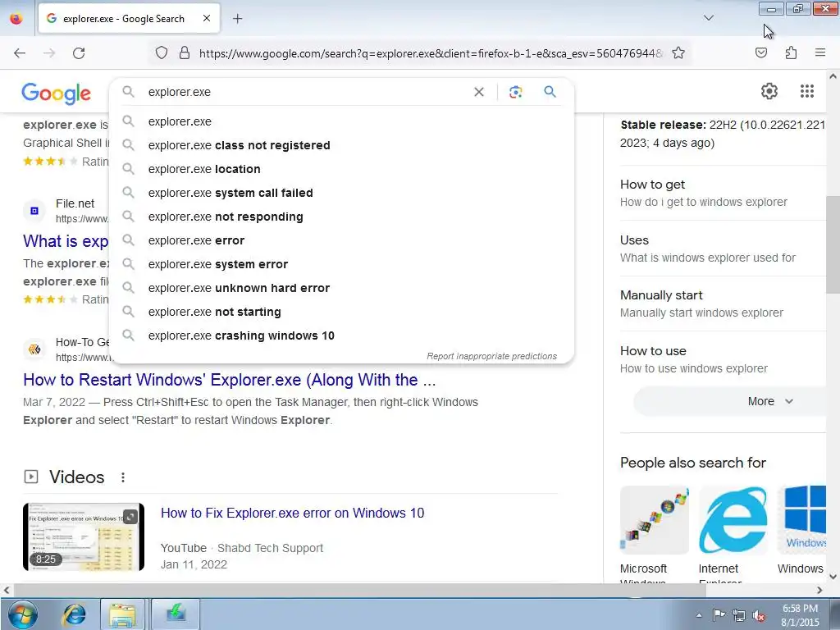The height and width of the screenshot is (630, 840).
Task: Click the Google logo
Action: click(57, 94)
